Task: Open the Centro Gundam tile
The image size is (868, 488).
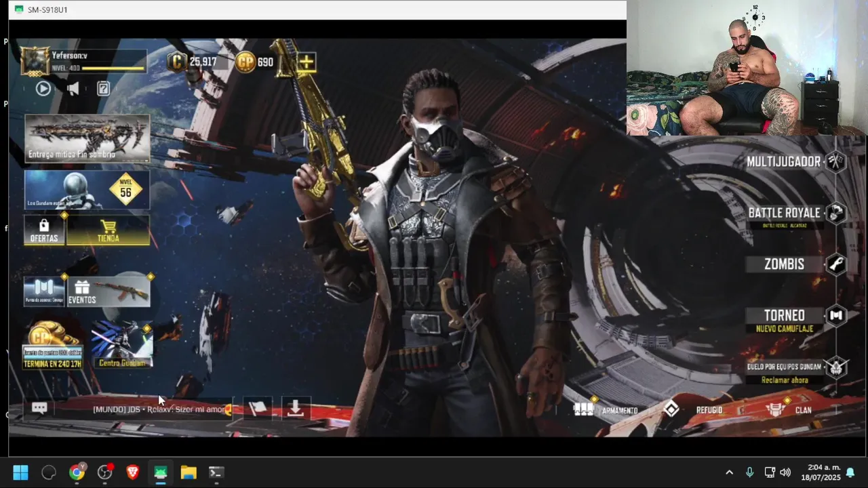Action: (123, 345)
